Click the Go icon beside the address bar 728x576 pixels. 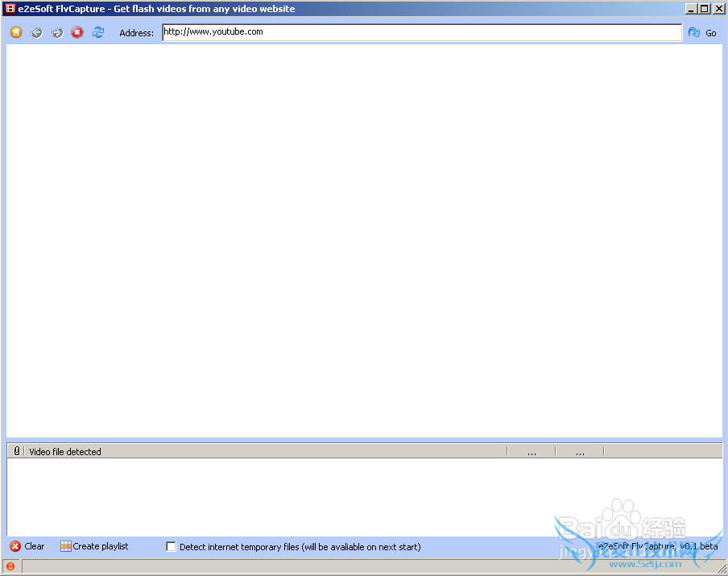point(694,32)
